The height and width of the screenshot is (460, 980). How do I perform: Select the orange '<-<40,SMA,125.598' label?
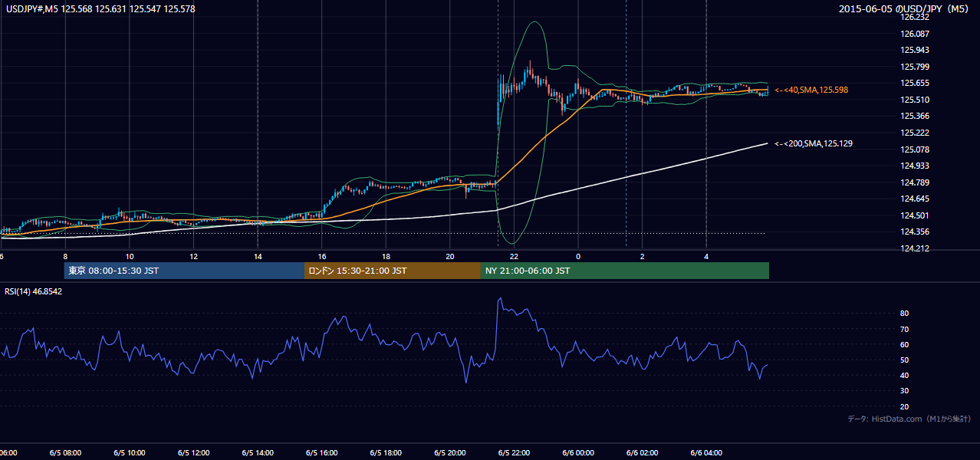811,90
